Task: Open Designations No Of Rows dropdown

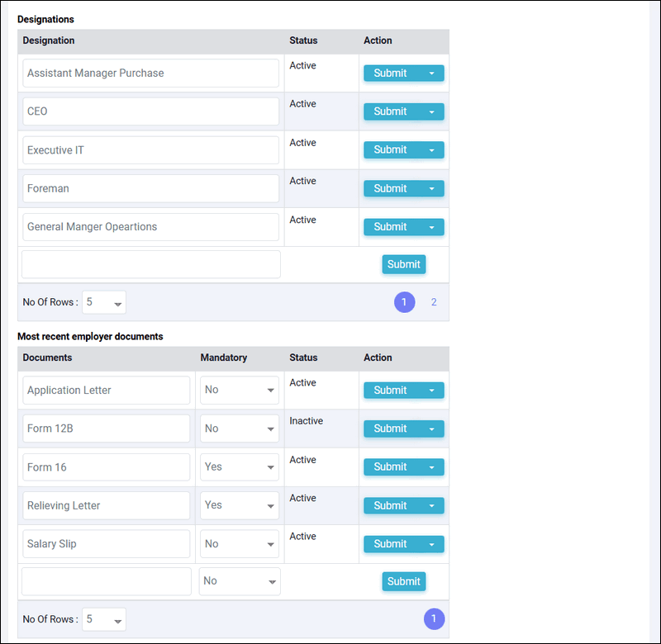Action: [104, 302]
